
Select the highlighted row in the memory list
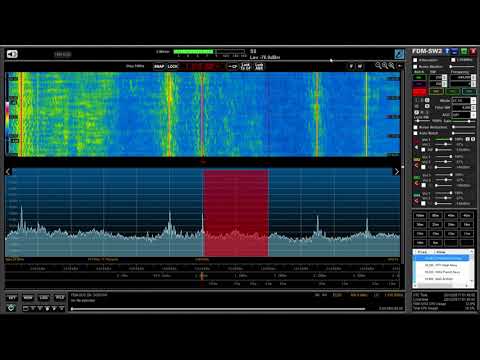tap(442, 258)
